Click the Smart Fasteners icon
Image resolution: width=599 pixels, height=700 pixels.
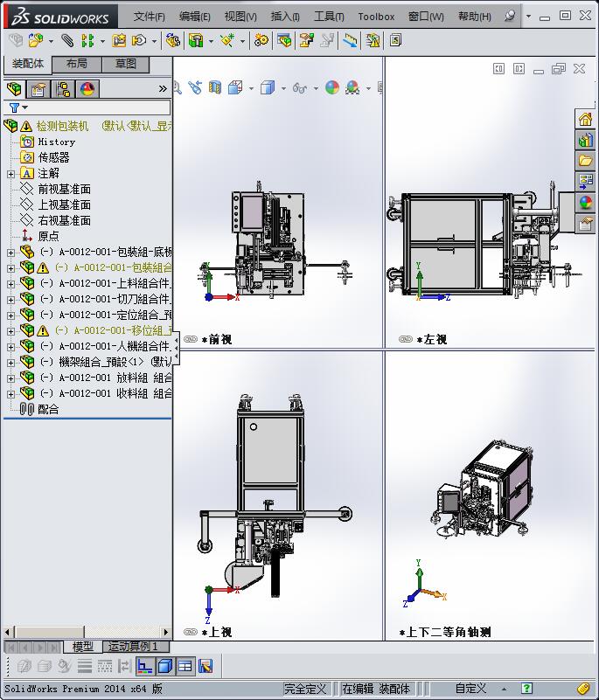[x=119, y=40]
